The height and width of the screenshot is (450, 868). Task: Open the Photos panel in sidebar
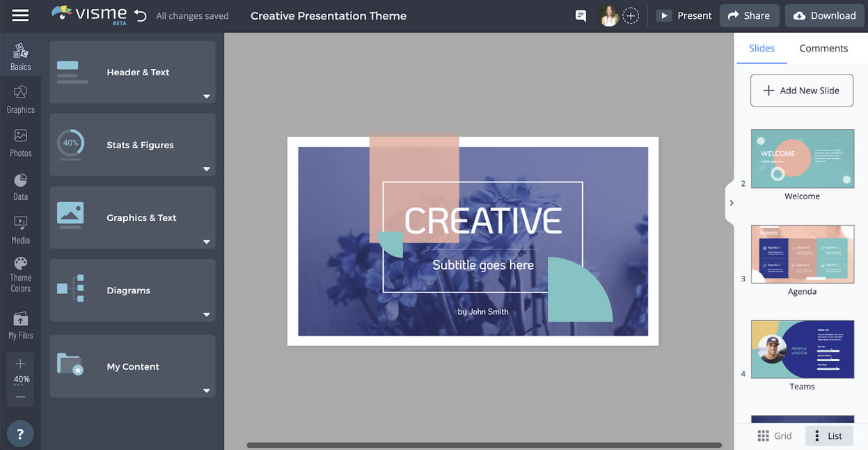click(x=20, y=143)
